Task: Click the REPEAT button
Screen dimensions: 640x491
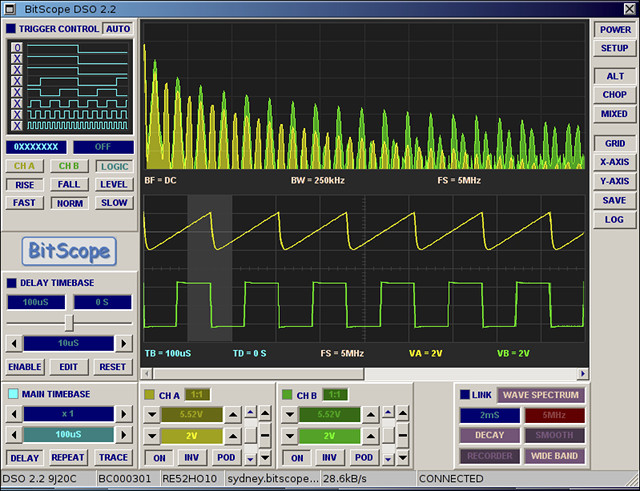Action: 68,458
